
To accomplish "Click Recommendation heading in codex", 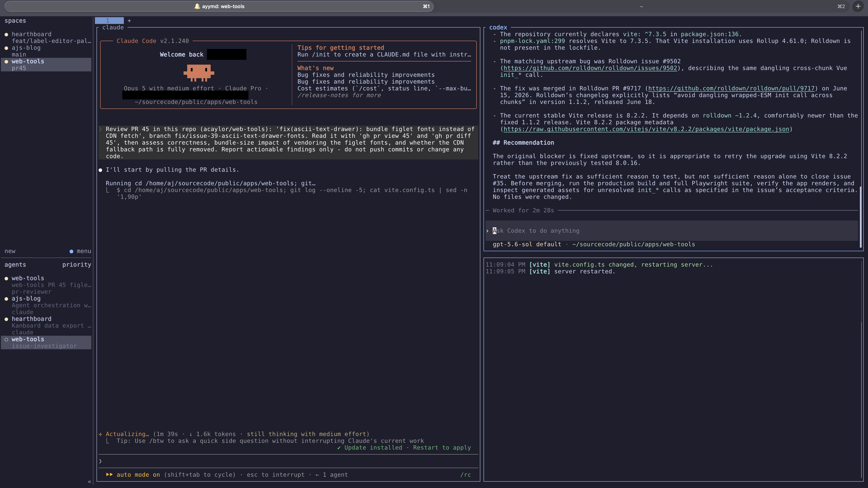I will coord(523,143).
